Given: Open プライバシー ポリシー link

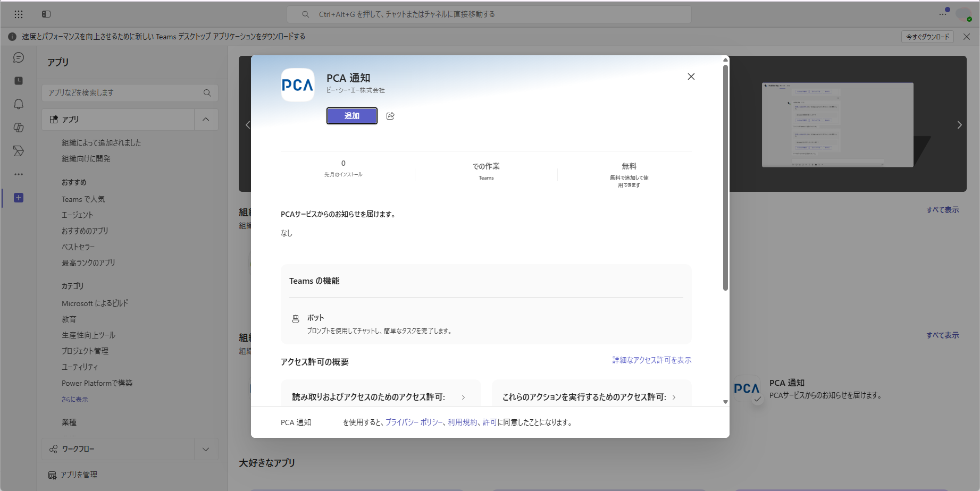Looking at the screenshot, I should tap(414, 422).
